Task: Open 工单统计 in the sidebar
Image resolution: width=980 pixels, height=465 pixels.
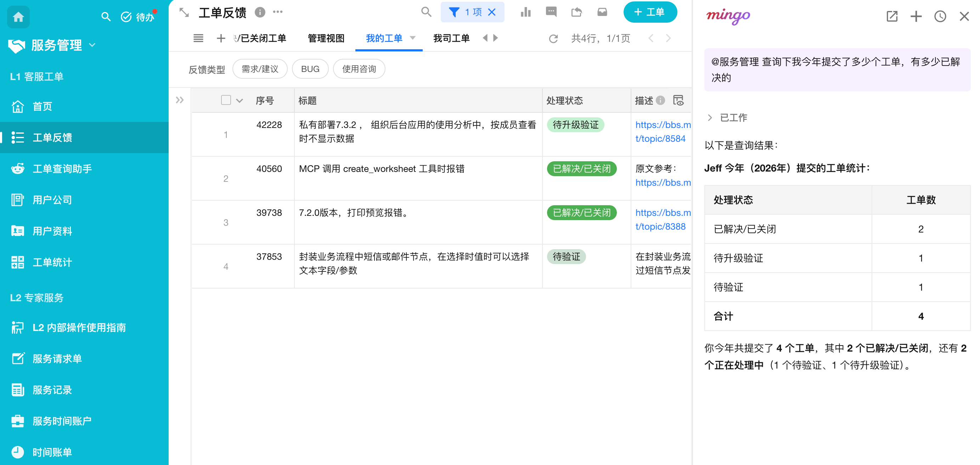Action: click(84, 262)
